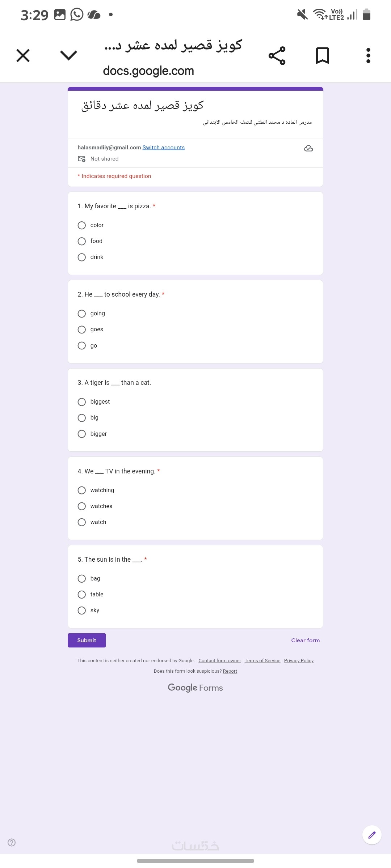Select "sky" for the sun question
The width and height of the screenshot is (391, 868).
[x=82, y=610]
